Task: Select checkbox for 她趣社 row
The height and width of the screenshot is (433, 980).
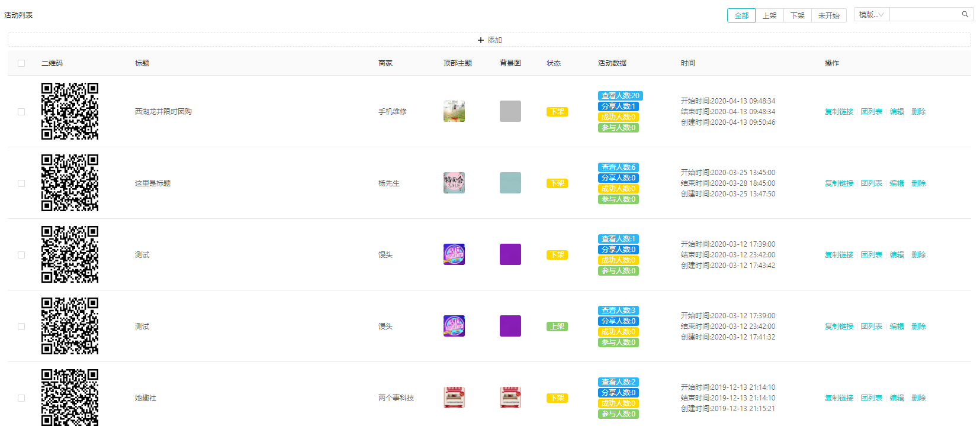Action: point(21,398)
